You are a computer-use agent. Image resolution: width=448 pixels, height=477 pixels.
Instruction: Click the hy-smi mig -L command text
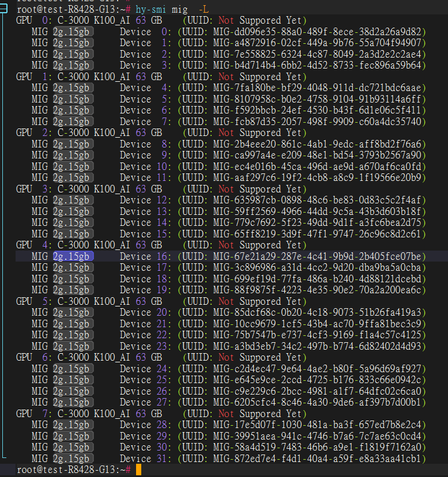coord(172,9)
